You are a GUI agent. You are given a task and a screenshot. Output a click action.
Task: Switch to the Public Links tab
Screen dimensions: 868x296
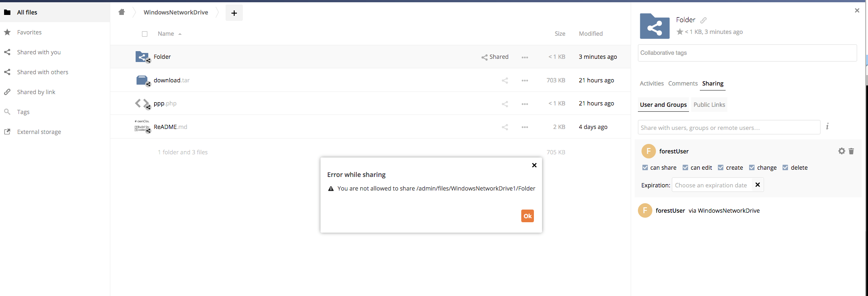click(x=709, y=105)
